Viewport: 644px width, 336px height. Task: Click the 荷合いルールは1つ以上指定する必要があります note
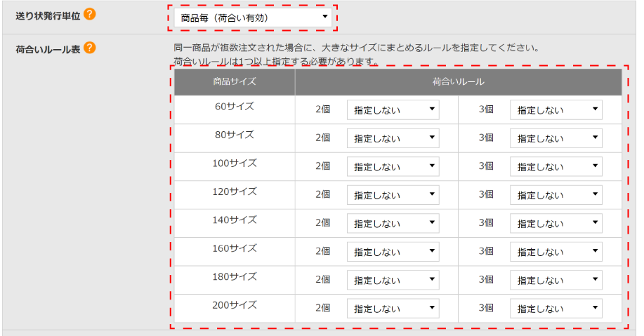click(275, 62)
